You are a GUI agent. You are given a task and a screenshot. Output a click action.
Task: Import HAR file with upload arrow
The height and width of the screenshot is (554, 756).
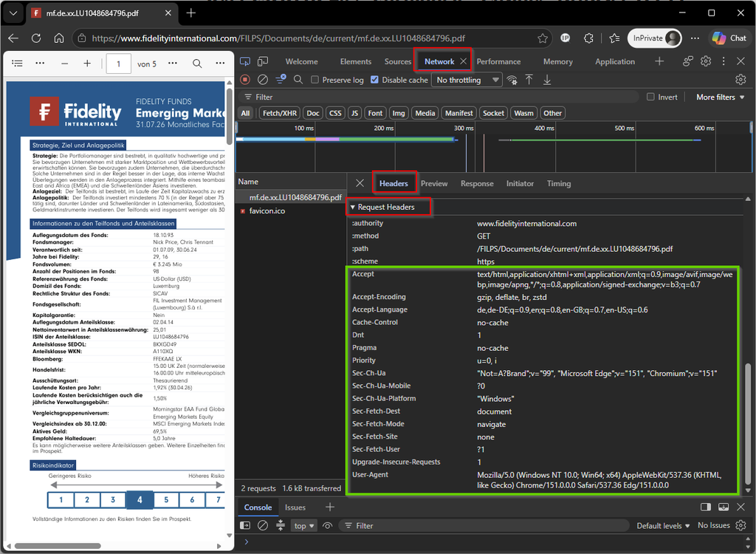[529, 80]
